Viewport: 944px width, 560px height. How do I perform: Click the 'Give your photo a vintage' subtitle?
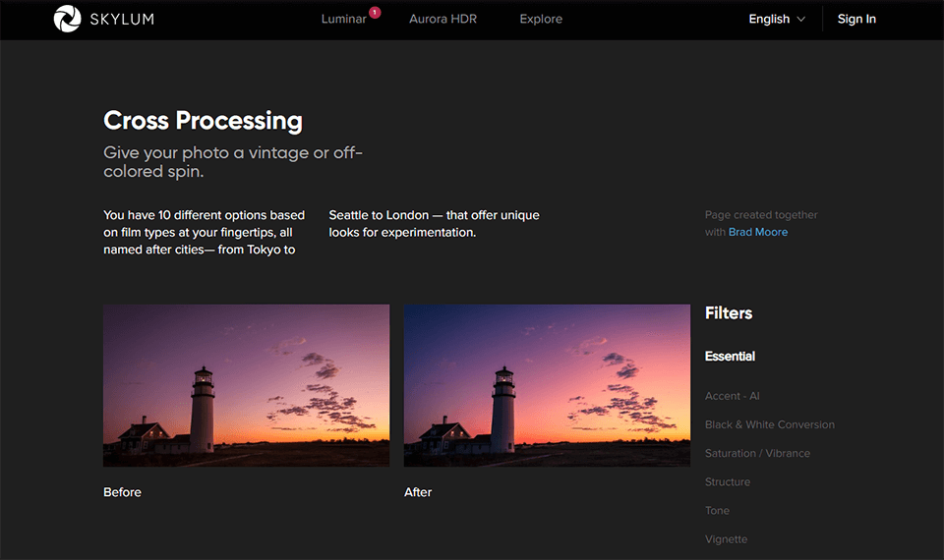(x=232, y=162)
